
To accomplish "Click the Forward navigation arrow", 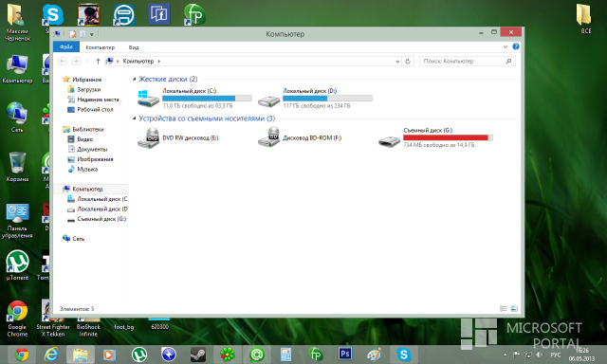I will tap(76, 61).
